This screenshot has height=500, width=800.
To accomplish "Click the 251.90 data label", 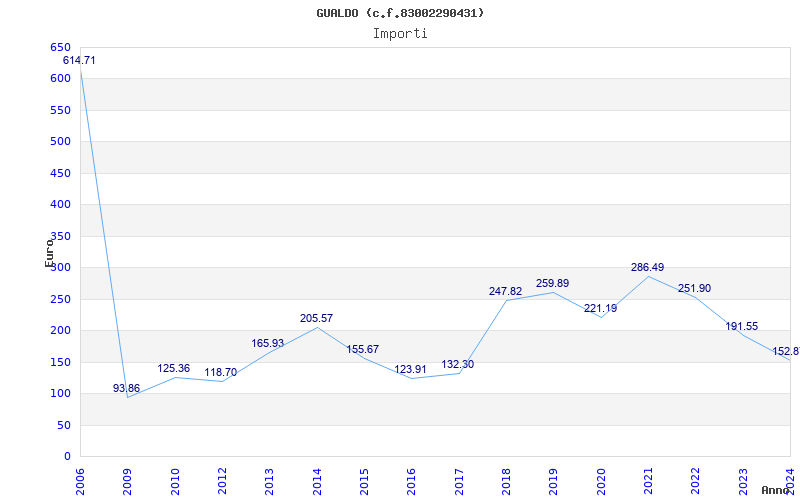I will (694, 289).
